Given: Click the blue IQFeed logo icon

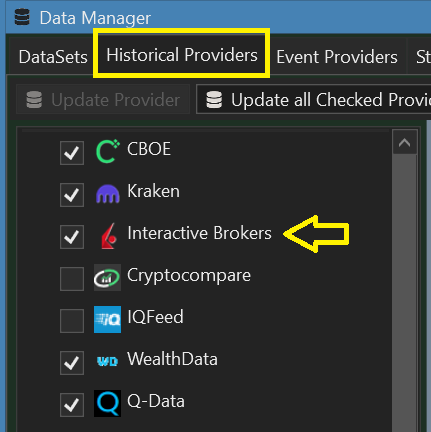Looking at the screenshot, I should 107,320.
